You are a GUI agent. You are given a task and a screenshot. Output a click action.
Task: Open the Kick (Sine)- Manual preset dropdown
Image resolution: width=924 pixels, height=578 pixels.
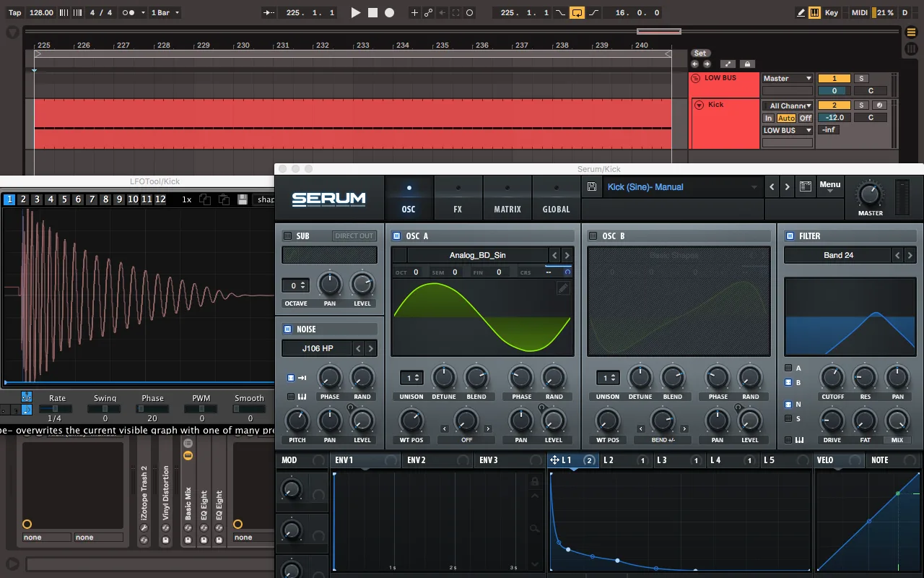(x=682, y=187)
